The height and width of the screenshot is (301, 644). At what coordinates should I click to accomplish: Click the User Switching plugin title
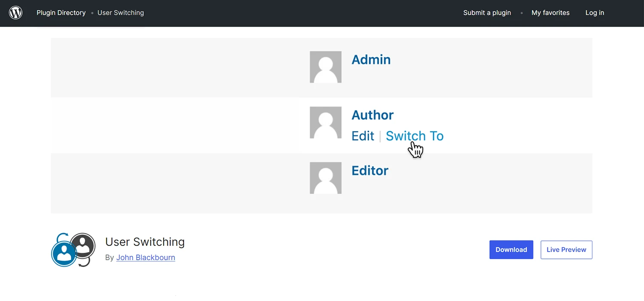(145, 242)
